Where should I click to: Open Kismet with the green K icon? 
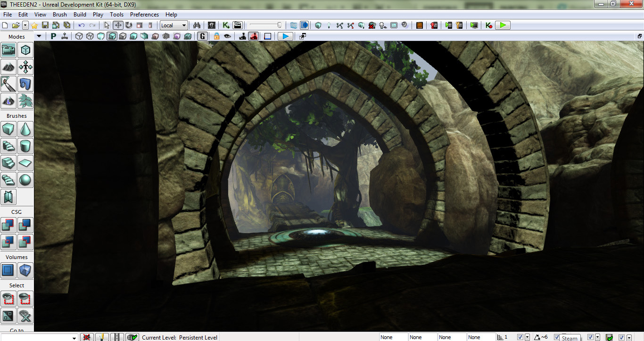226,25
